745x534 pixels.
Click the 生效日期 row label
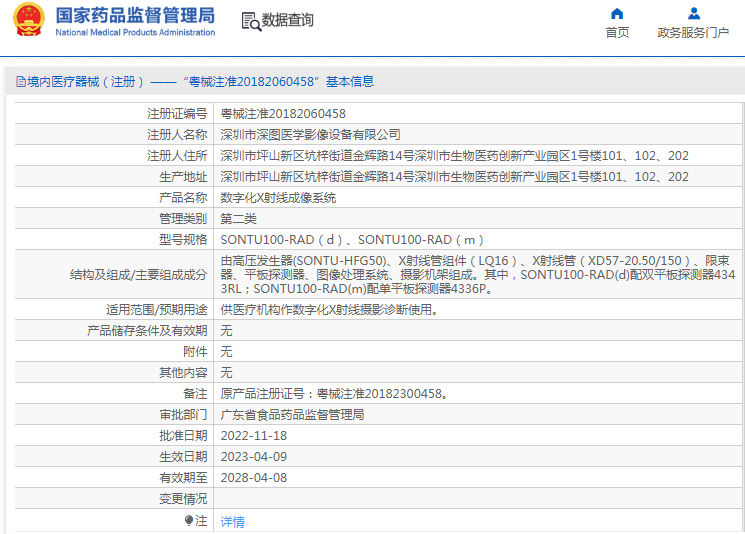[183, 457]
